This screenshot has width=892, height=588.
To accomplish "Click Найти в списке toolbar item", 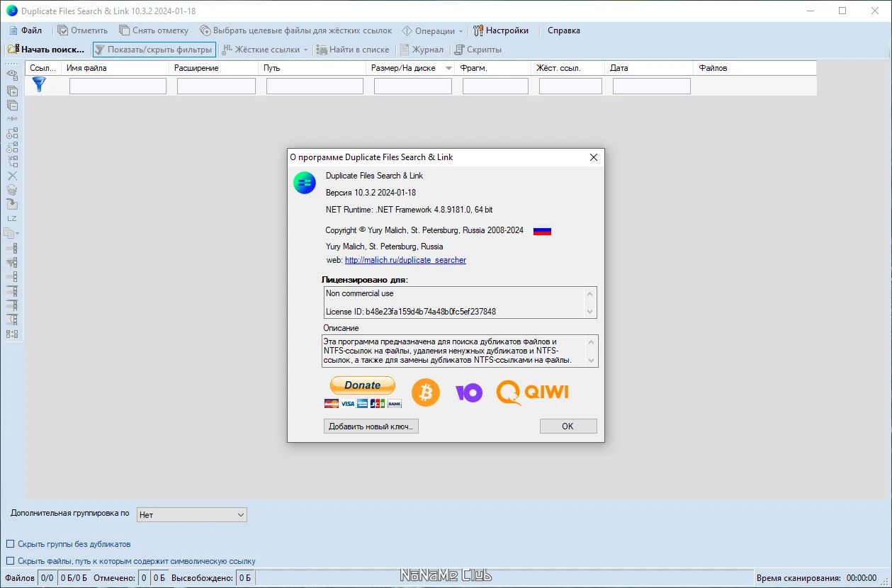I will (353, 50).
